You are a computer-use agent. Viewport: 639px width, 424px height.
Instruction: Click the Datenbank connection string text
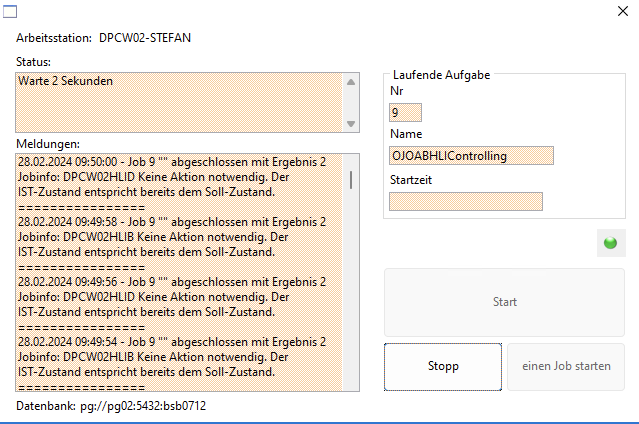point(143,406)
